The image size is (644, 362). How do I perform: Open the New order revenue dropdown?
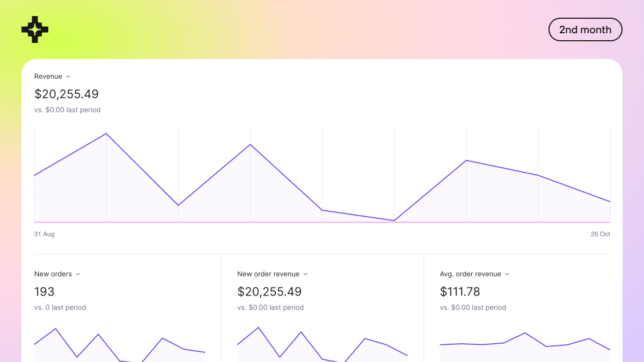click(x=305, y=274)
